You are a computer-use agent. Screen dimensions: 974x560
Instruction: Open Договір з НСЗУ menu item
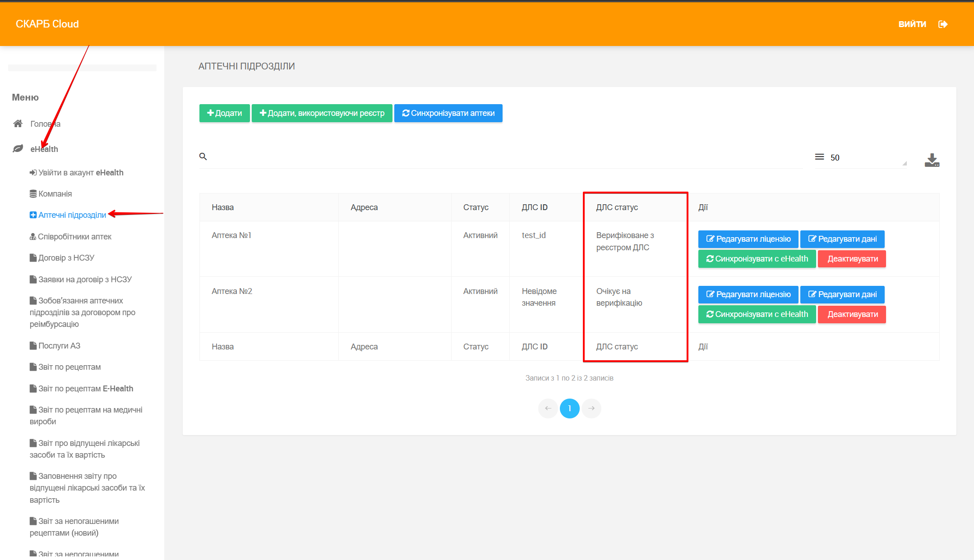pyautogui.click(x=66, y=258)
